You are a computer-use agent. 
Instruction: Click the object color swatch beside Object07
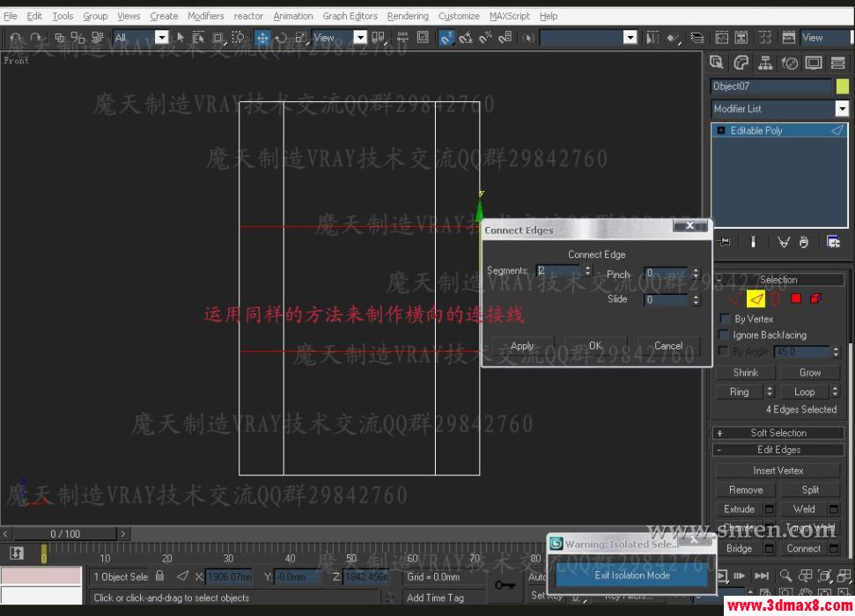[x=843, y=85]
